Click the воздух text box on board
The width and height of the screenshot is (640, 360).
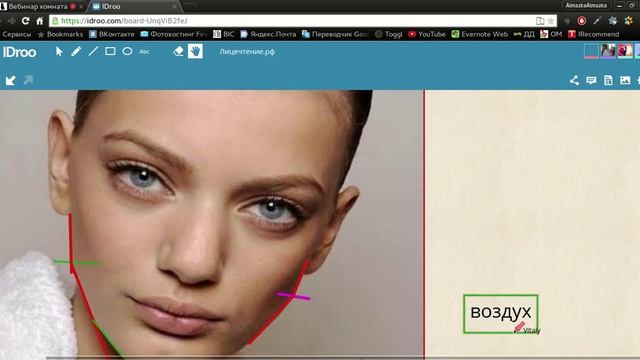[x=501, y=313]
